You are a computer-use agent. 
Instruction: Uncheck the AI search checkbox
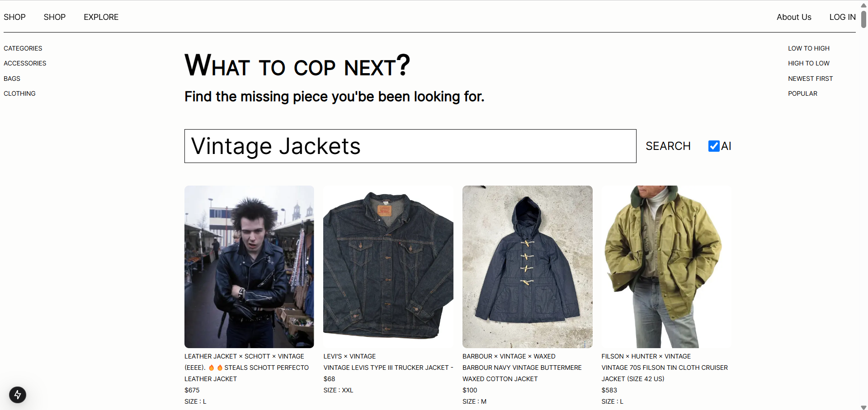pos(714,146)
